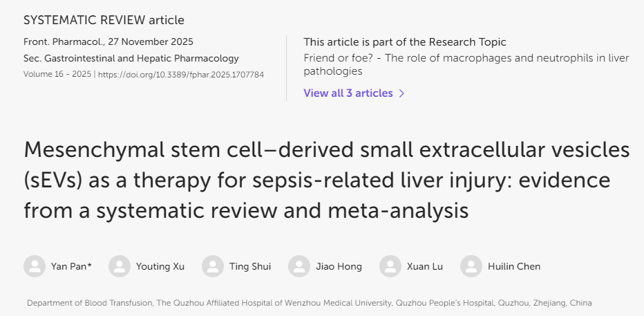Screen dimensions: 644x316
Task: Click the Department of Blood Transfusion affiliation text
Action: 309,303
